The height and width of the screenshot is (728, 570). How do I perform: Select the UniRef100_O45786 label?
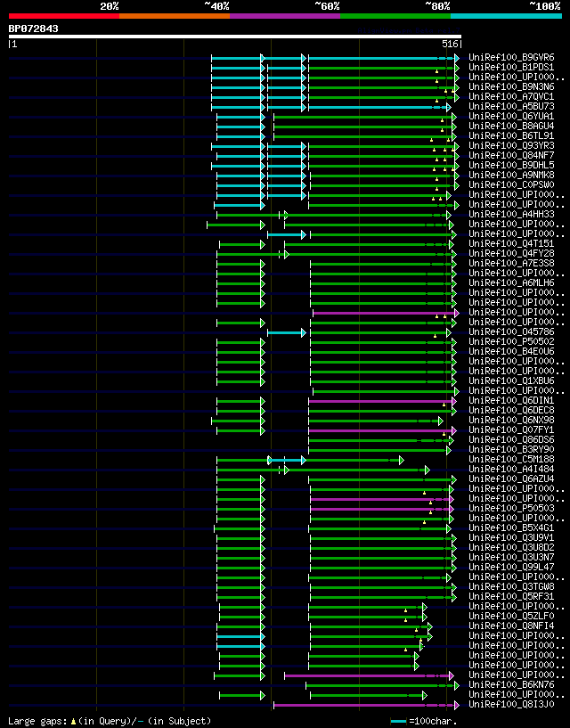click(x=511, y=332)
